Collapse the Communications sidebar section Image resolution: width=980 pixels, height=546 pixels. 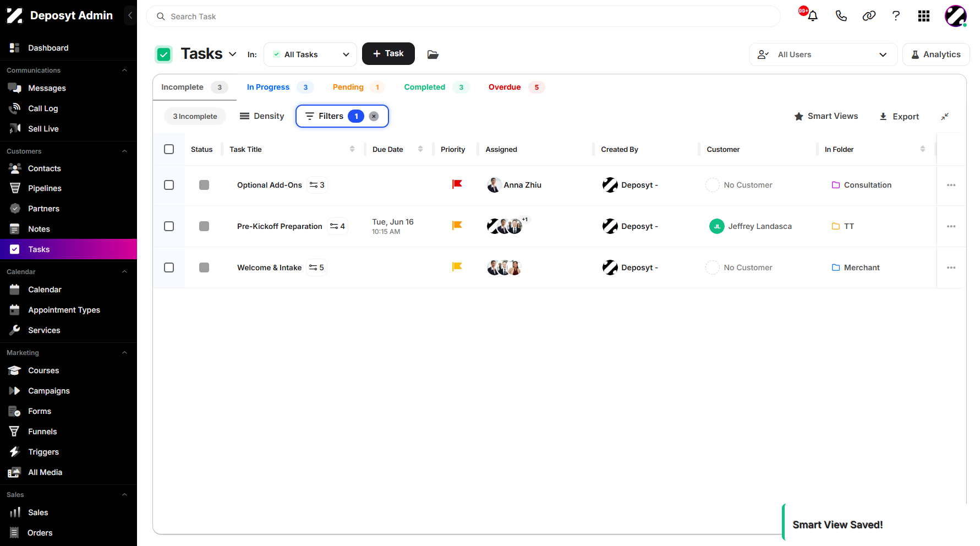(124, 70)
